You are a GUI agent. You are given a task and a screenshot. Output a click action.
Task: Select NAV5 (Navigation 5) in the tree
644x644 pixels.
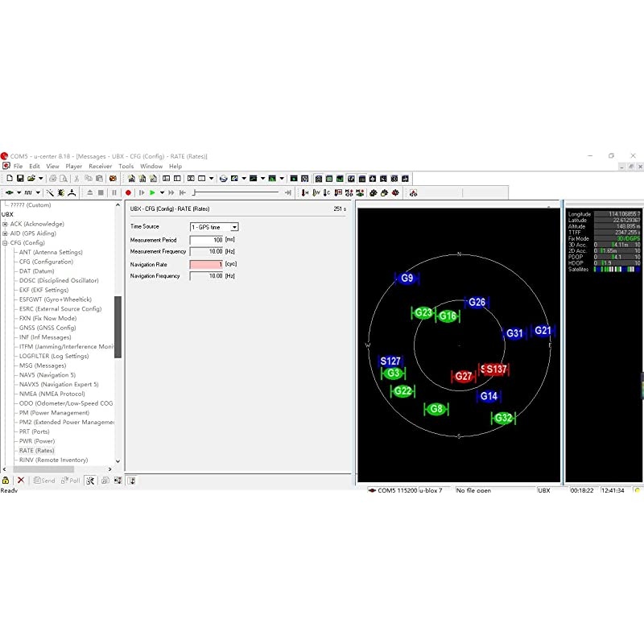pos(47,375)
